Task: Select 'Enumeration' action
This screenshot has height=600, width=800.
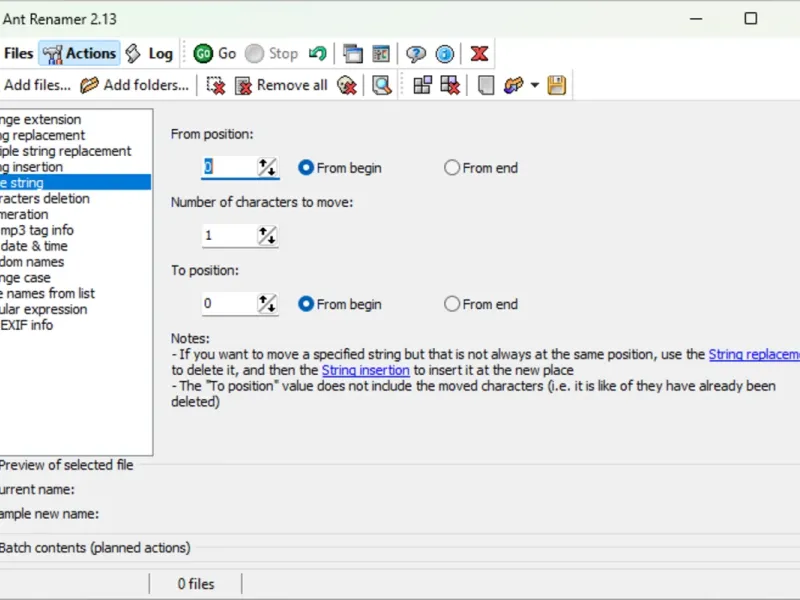Action: point(75,214)
